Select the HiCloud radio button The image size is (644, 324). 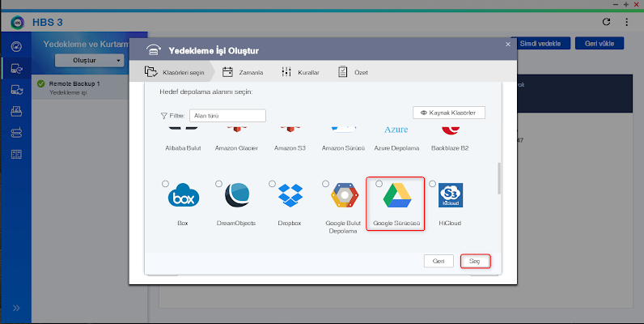tap(432, 184)
